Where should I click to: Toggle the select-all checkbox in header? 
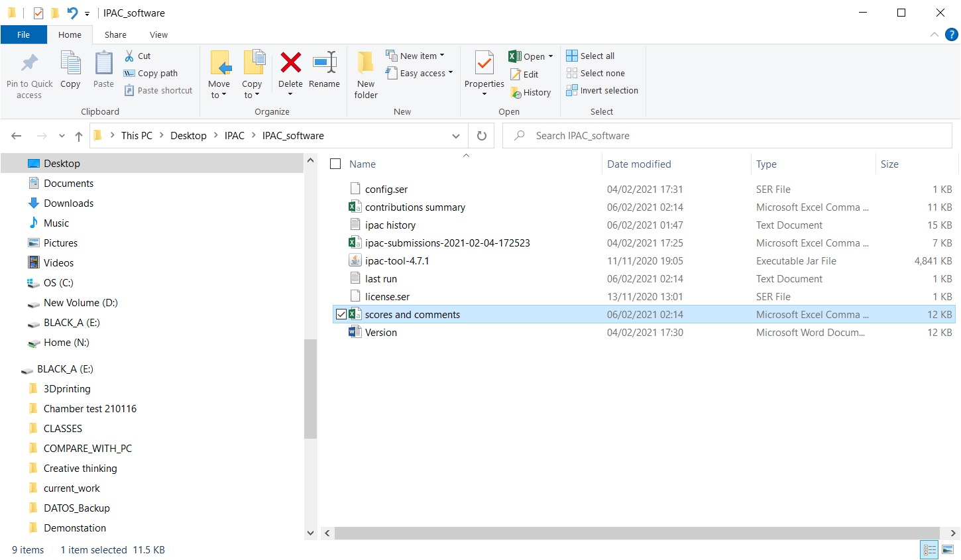pos(335,164)
